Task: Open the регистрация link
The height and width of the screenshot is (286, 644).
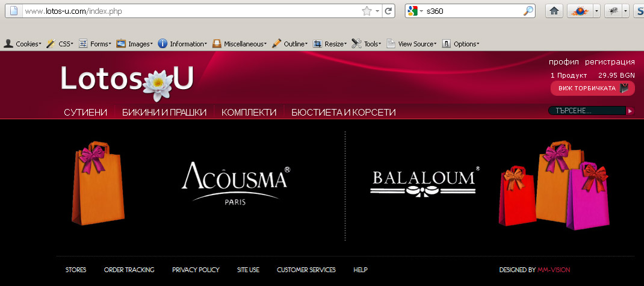Action: (610, 62)
